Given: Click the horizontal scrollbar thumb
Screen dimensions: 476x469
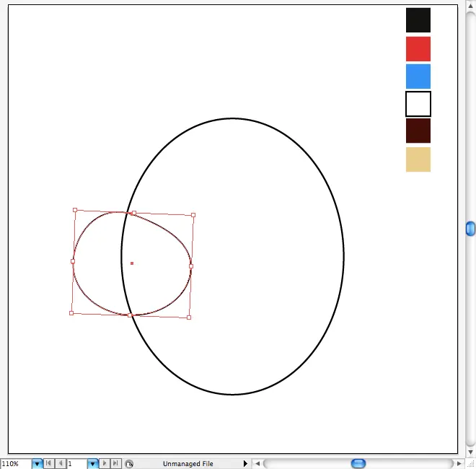Looking at the screenshot, I should pyautogui.click(x=358, y=463).
